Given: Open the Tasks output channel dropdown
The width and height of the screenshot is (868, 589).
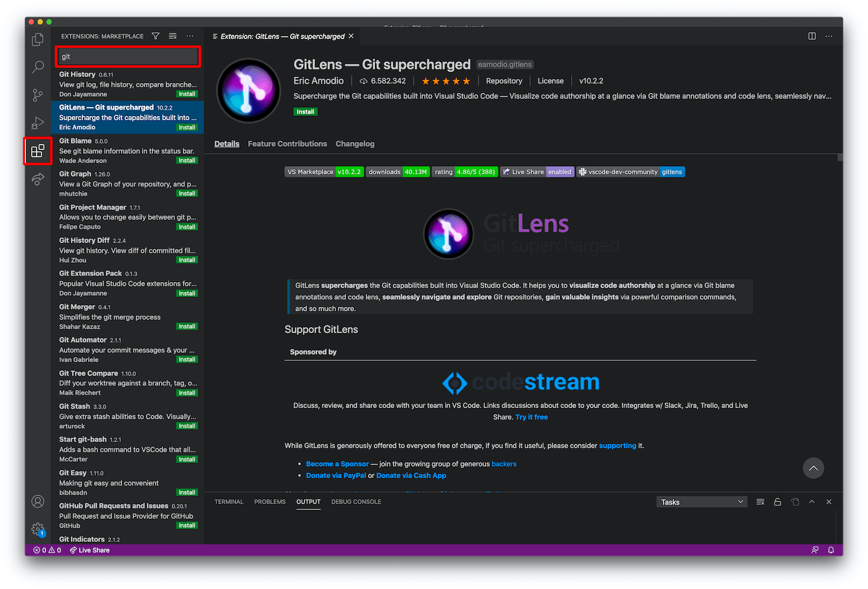Looking at the screenshot, I should coord(701,502).
